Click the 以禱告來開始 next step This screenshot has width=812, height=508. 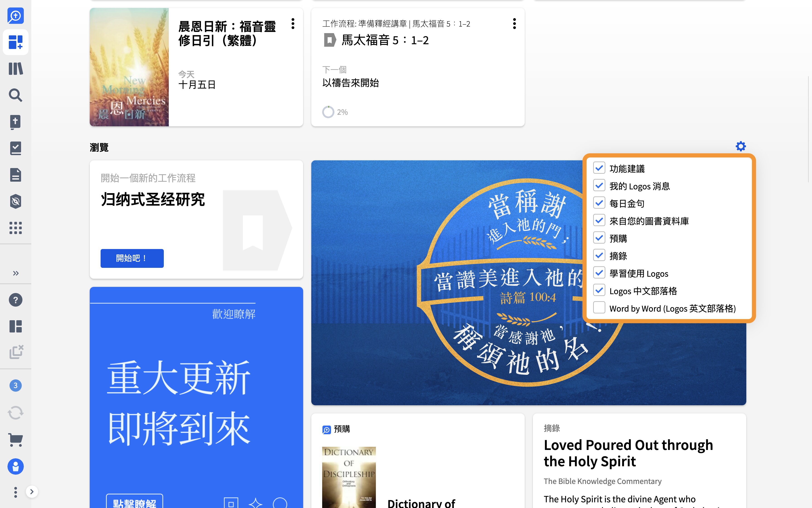pos(350,83)
